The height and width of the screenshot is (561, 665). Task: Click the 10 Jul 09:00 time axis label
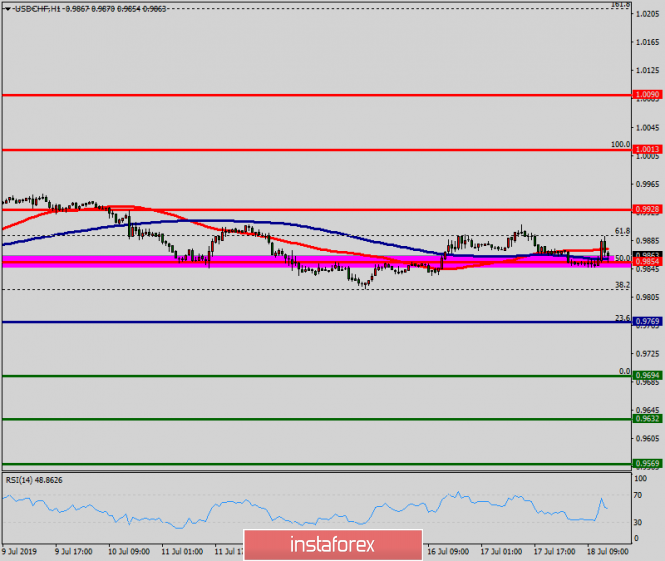pos(129,552)
